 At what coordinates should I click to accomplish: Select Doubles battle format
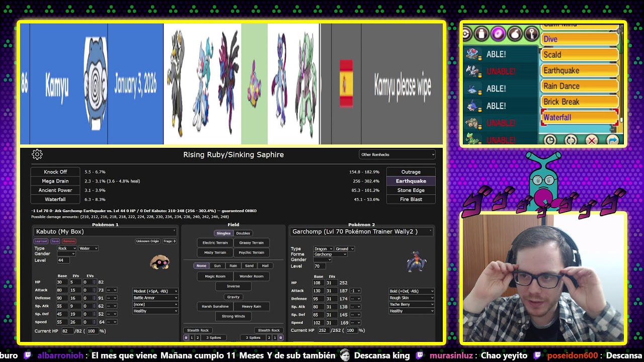coord(243,233)
